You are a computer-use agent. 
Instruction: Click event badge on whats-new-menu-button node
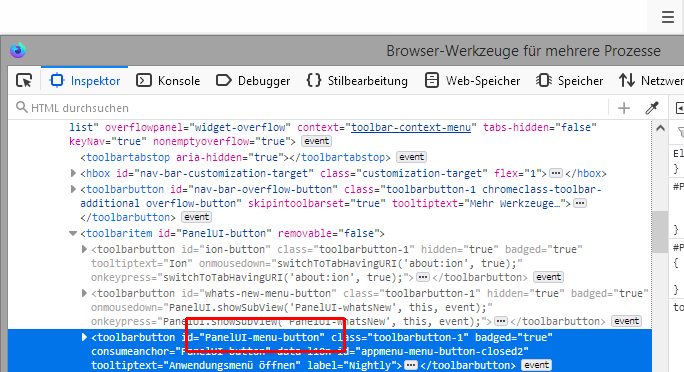coord(626,321)
